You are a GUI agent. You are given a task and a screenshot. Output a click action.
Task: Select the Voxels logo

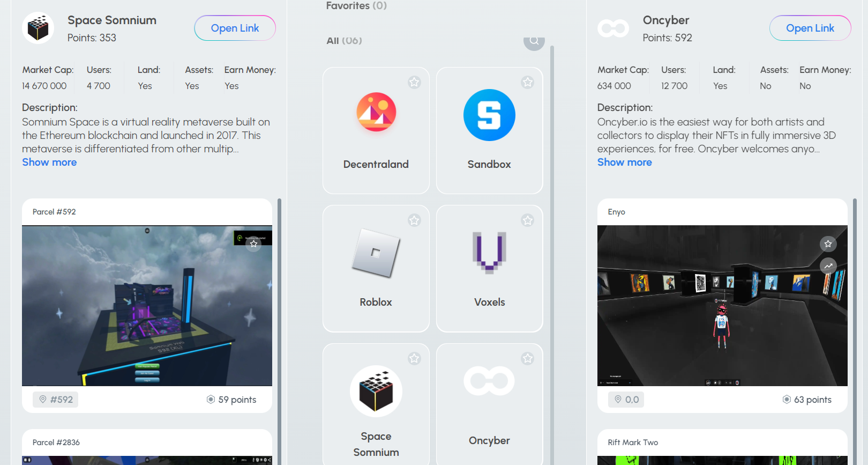[489, 253]
